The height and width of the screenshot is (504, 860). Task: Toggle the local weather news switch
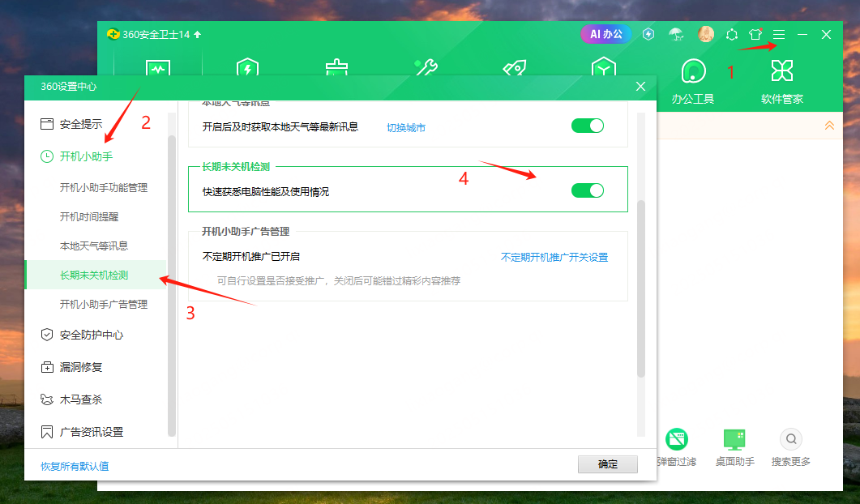coord(588,126)
